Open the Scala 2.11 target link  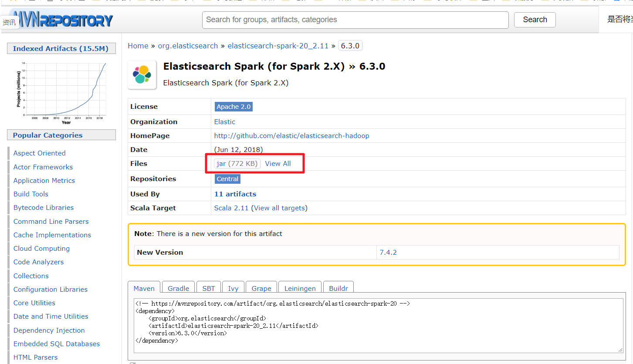[x=231, y=208]
